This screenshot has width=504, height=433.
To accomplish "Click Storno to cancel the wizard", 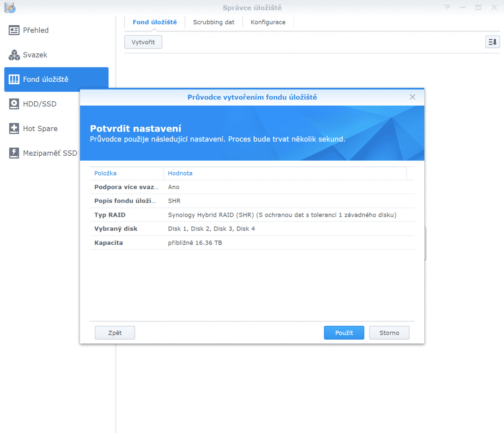I will [389, 333].
